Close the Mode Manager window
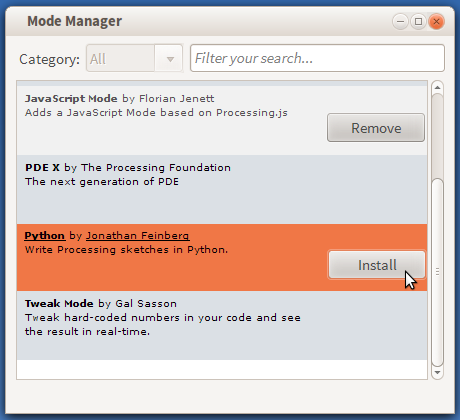 [436, 22]
